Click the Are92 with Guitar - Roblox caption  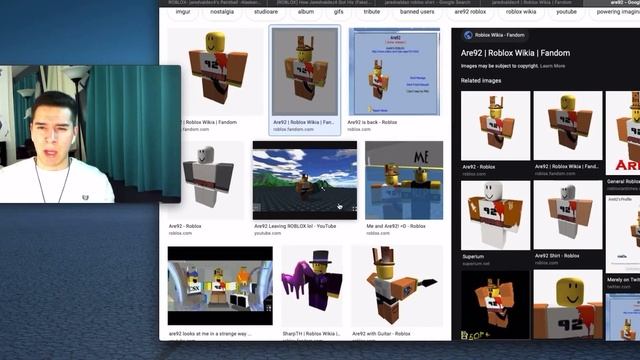pyautogui.click(x=381, y=334)
